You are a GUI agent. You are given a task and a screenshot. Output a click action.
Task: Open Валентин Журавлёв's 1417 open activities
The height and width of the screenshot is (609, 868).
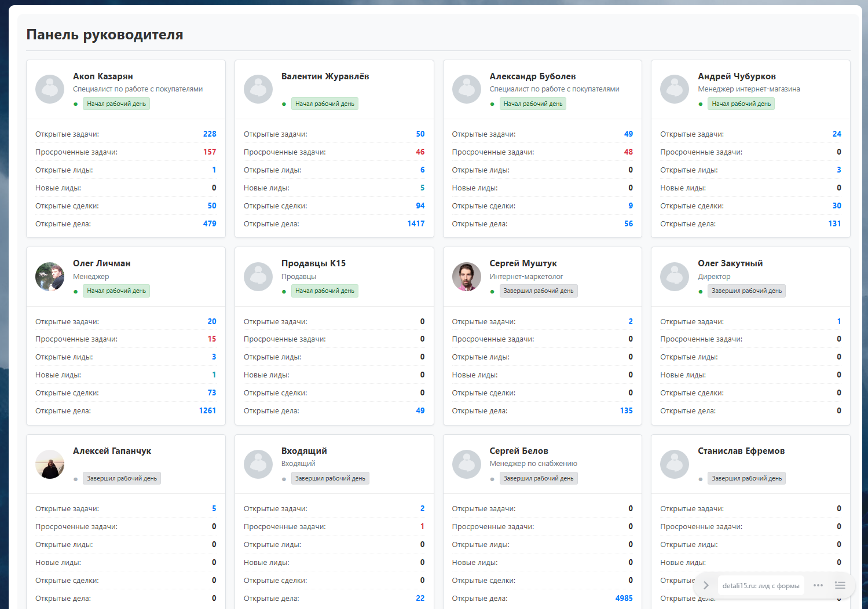pos(416,223)
